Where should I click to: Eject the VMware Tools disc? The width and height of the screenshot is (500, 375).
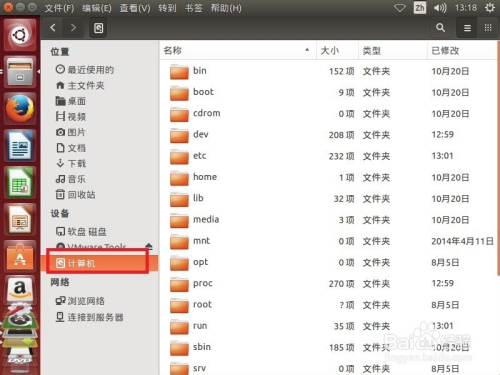pyautogui.click(x=149, y=246)
